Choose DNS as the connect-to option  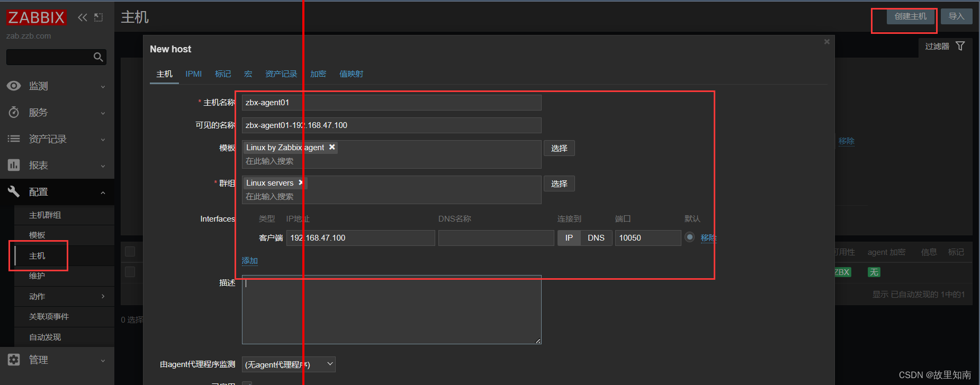[x=596, y=238]
